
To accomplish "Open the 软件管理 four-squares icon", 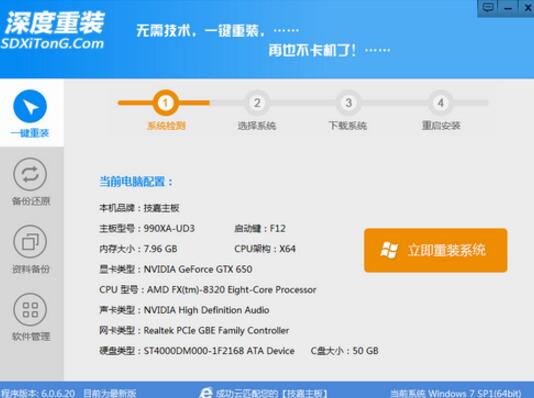I will pos(30,309).
